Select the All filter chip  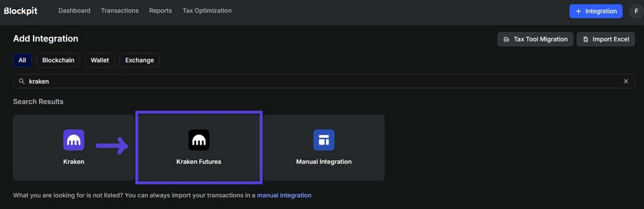click(22, 60)
